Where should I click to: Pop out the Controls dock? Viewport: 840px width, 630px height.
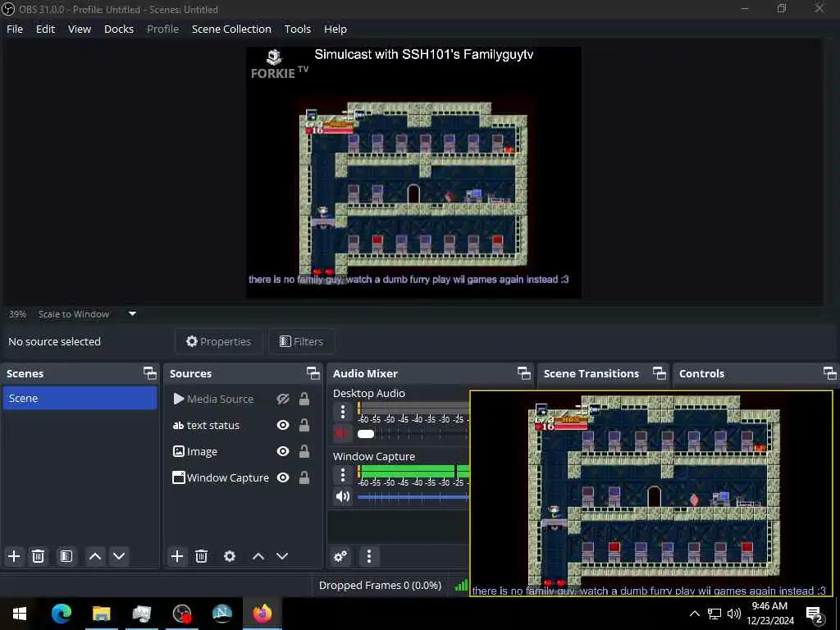click(830, 373)
